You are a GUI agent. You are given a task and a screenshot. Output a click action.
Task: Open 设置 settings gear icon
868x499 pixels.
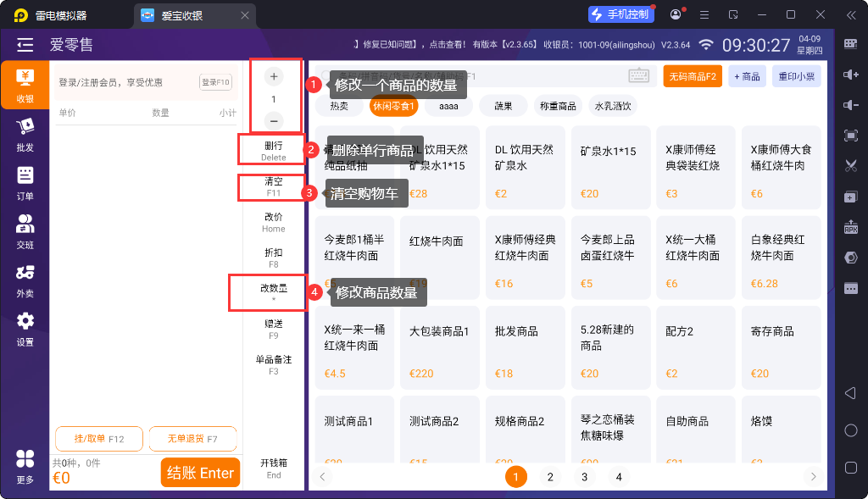tap(25, 328)
